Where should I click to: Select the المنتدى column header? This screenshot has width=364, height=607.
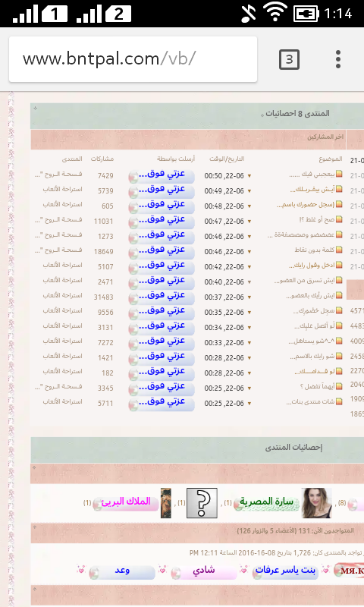[x=72, y=159]
